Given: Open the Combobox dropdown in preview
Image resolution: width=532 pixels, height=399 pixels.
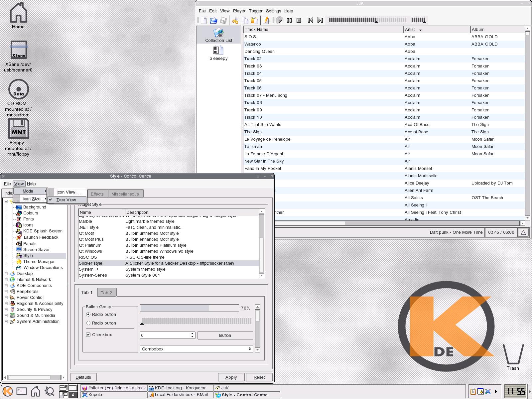Looking at the screenshot, I should coord(196,349).
